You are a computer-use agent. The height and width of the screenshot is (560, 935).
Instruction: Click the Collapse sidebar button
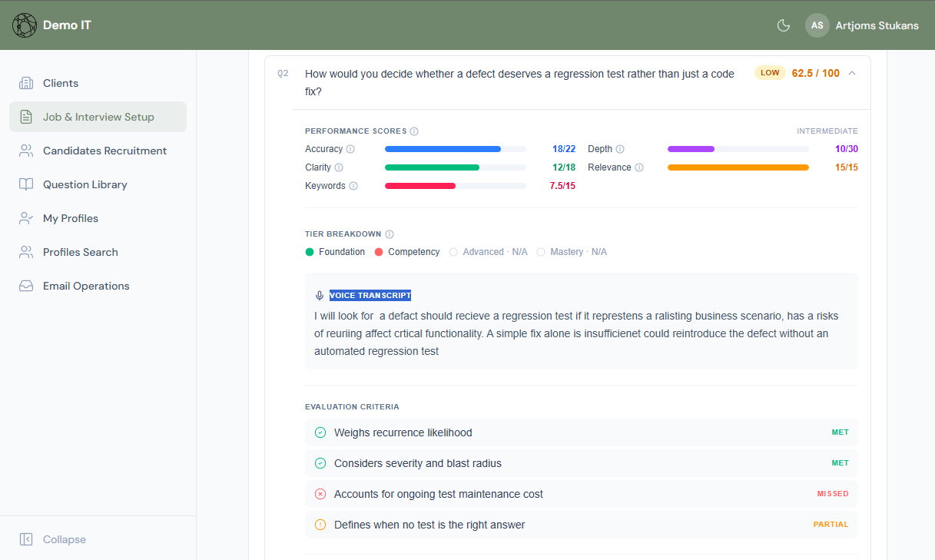[98, 539]
